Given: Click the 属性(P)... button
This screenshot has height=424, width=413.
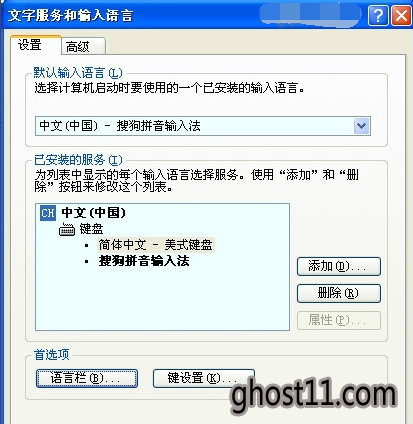Looking at the screenshot, I should [339, 320].
